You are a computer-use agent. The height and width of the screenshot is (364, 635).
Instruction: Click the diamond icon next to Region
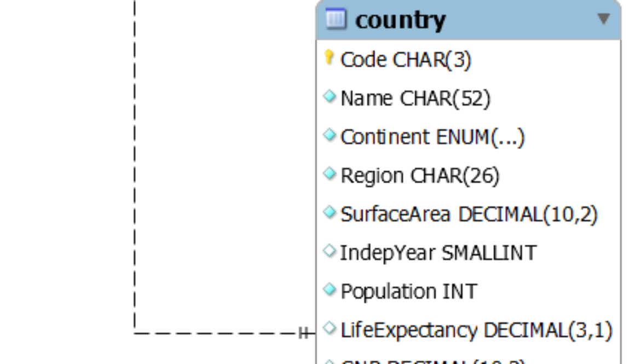[329, 174]
